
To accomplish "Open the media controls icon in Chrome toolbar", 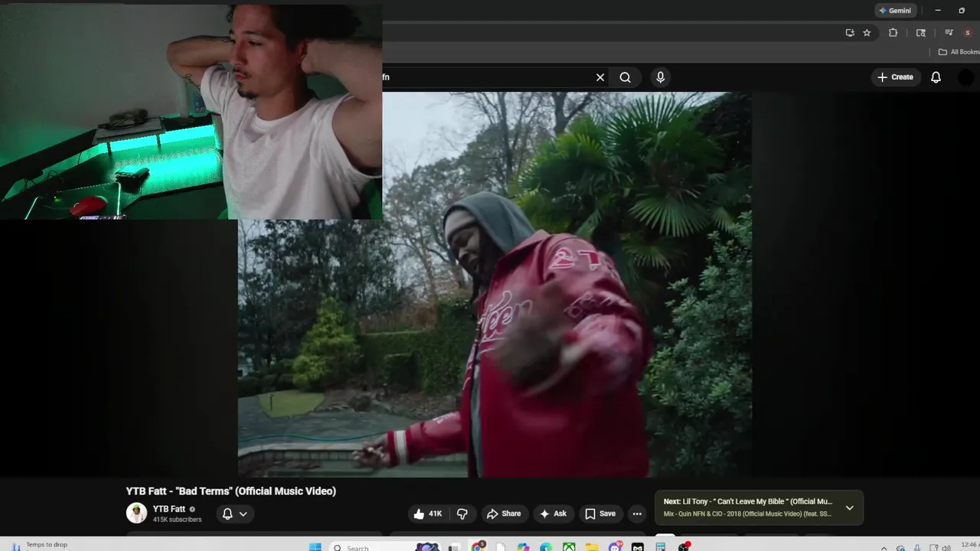I will (949, 33).
